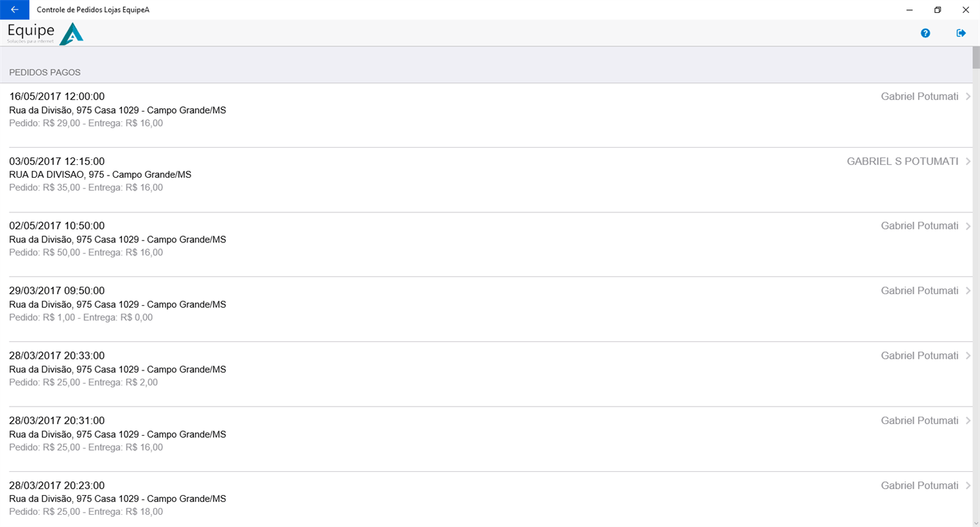
Task: Select order at RUA DA DIVISAO, 975
Action: pyautogui.click(x=100, y=175)
